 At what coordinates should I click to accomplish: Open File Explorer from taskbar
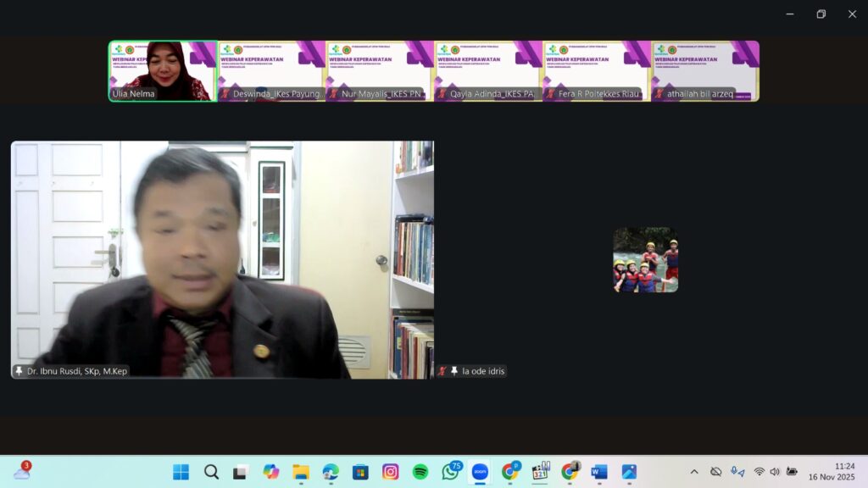point(301,472)
